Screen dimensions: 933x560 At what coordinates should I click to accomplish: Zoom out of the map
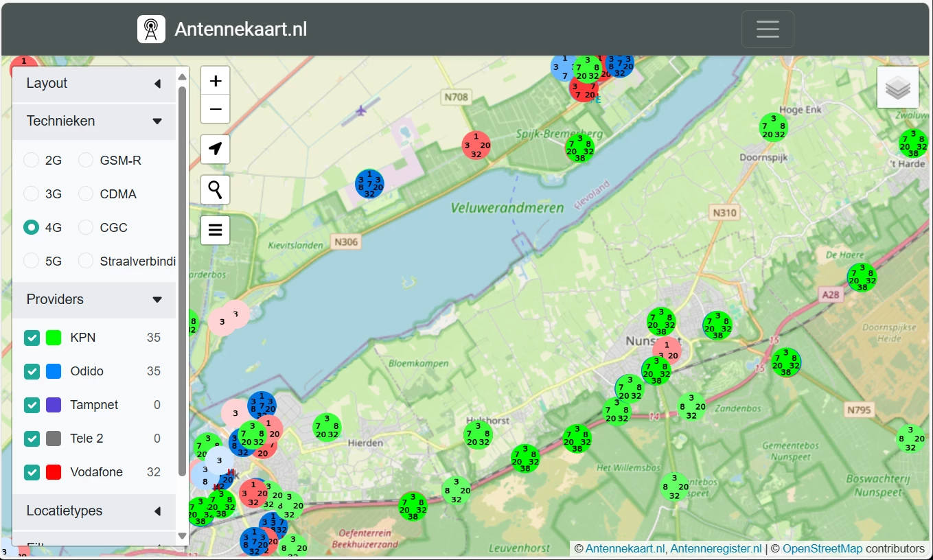(216, 109)
